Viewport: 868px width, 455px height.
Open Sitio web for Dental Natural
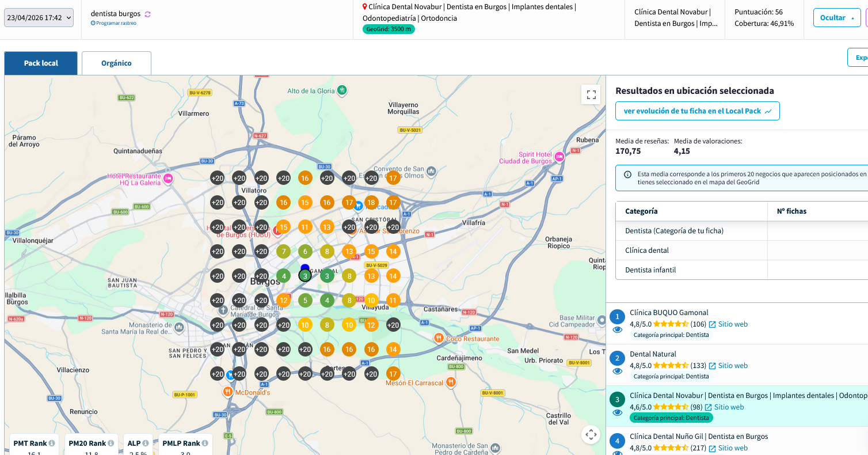tap(733, 366)
